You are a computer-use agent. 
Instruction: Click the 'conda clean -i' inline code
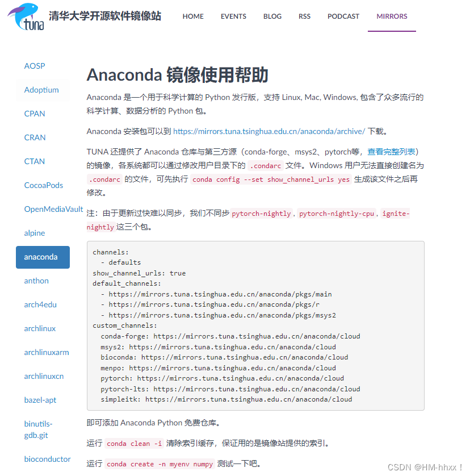click(134, 444)
